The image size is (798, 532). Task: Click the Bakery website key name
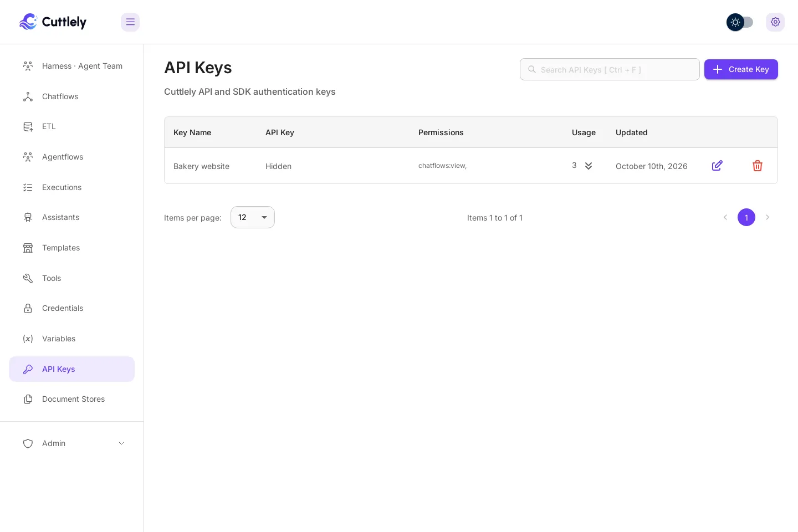tap(201, 166)
